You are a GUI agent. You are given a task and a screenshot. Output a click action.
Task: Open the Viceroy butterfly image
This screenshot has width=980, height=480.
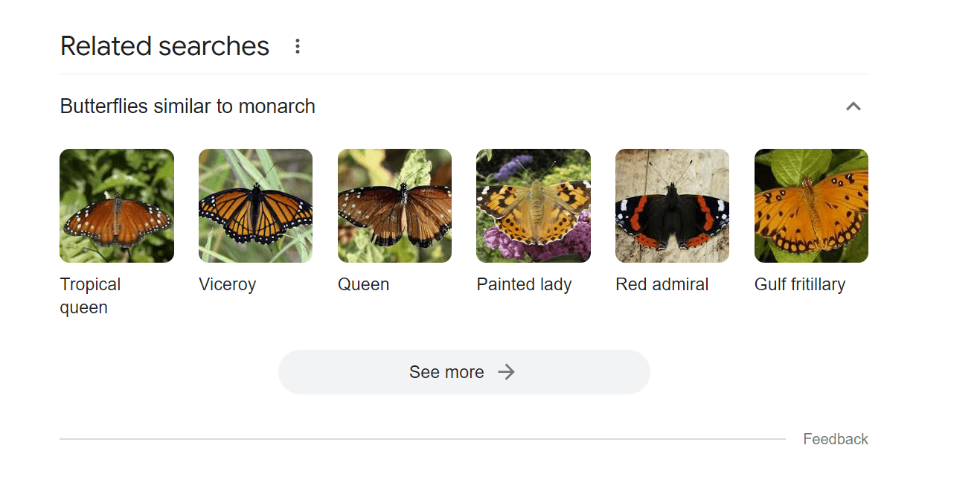click(x=255, y=205)
